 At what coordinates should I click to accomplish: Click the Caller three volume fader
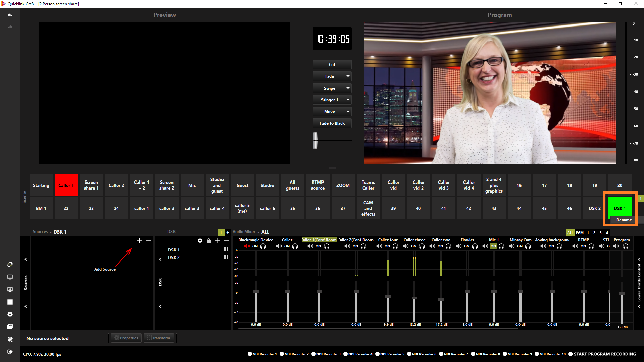(414, 298)
